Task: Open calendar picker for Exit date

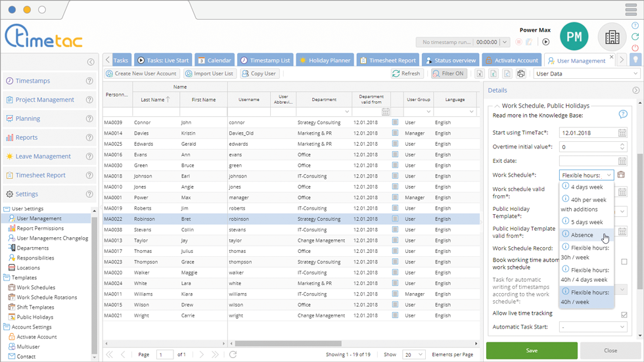Action: (622, 161)
